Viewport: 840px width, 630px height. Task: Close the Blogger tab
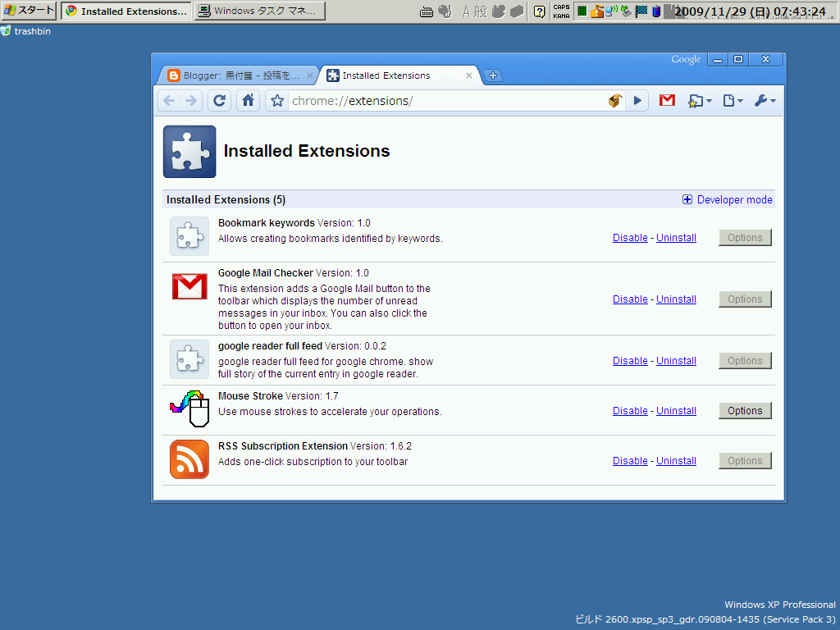click(x=309, y=75)
